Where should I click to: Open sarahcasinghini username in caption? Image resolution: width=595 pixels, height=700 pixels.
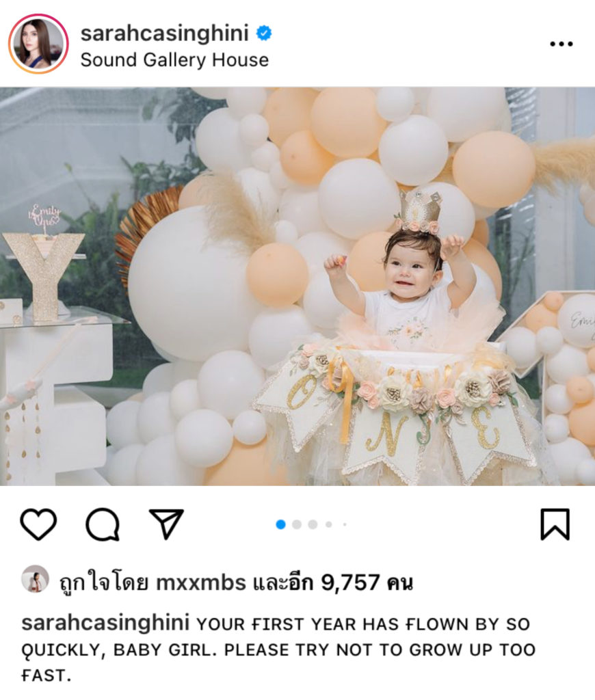click(x=105, y=623)
